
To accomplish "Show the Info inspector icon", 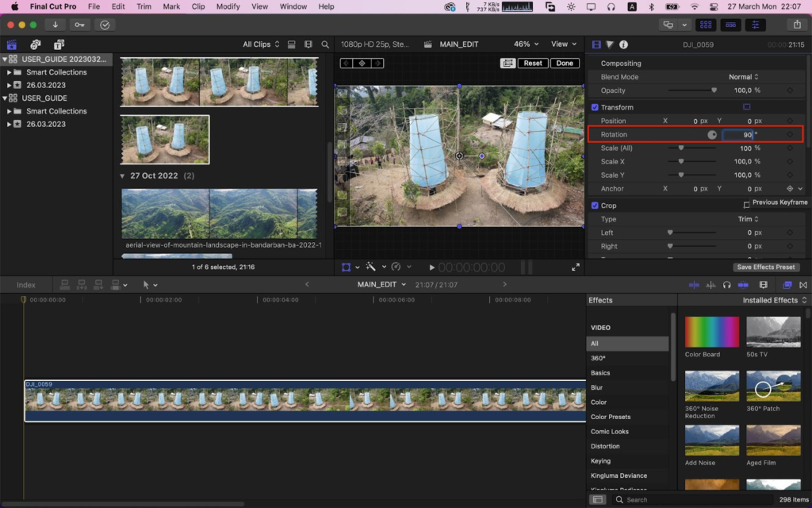I will [x=623, y=44].
